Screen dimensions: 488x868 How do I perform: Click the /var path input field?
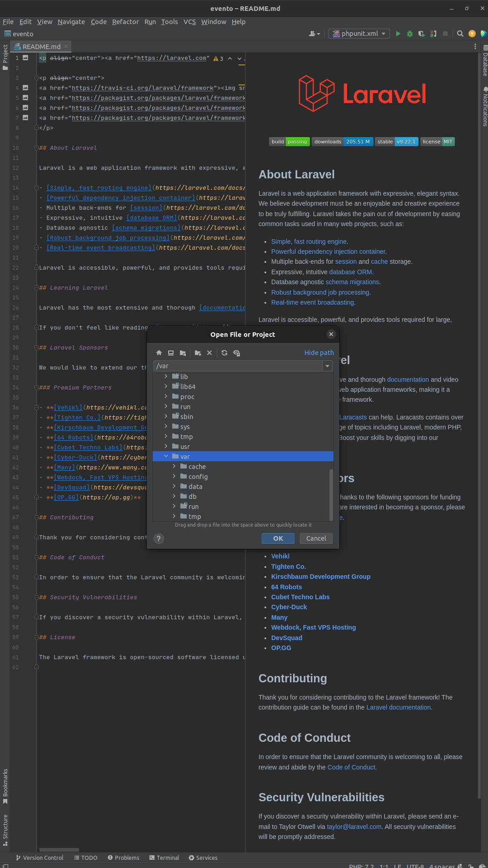(238, 366)
